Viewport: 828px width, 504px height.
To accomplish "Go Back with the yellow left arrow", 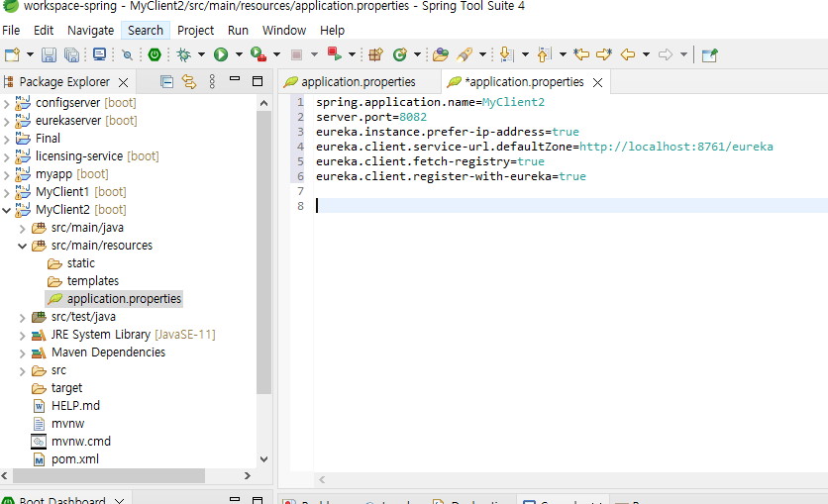I will click(x=627, y=54).
